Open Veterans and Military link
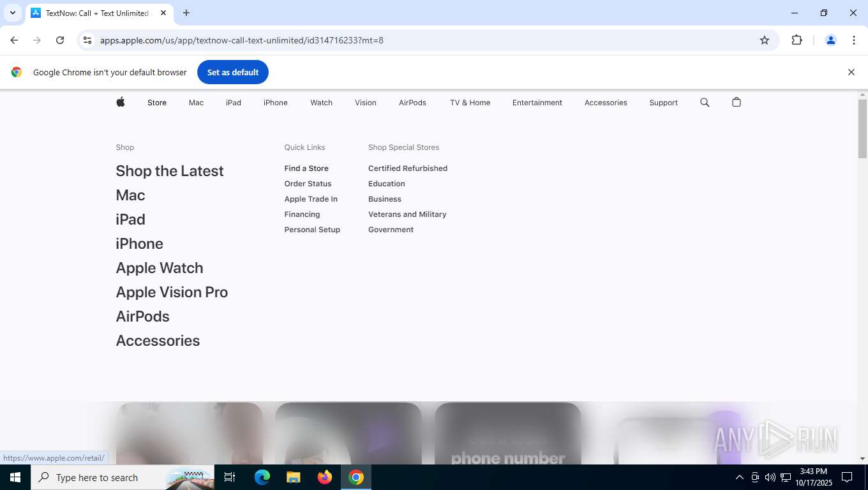This screenshot has height=490, width=868. tap(407, 214)
